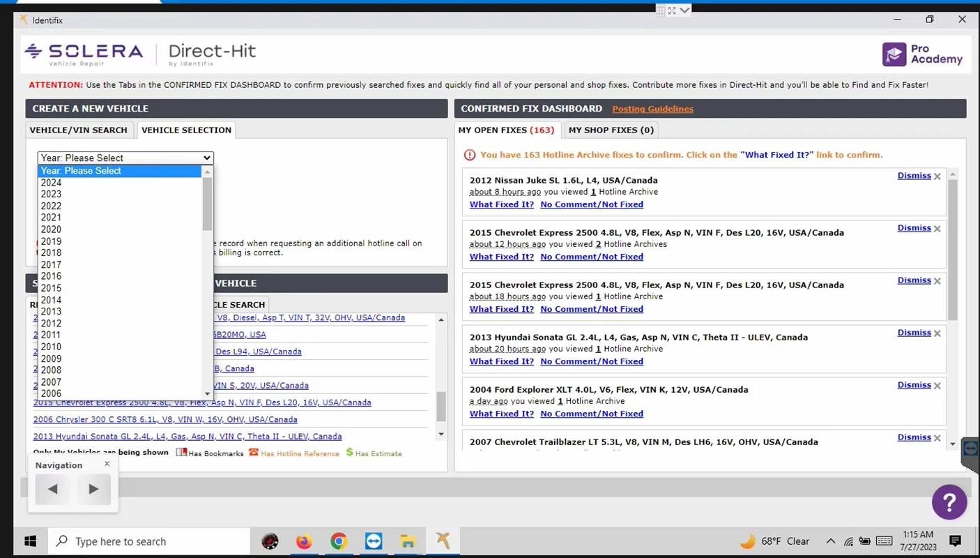Launch Chrome from the taskbar
The width and height of the screenshot is (980, 558).
tap(339, 541)
